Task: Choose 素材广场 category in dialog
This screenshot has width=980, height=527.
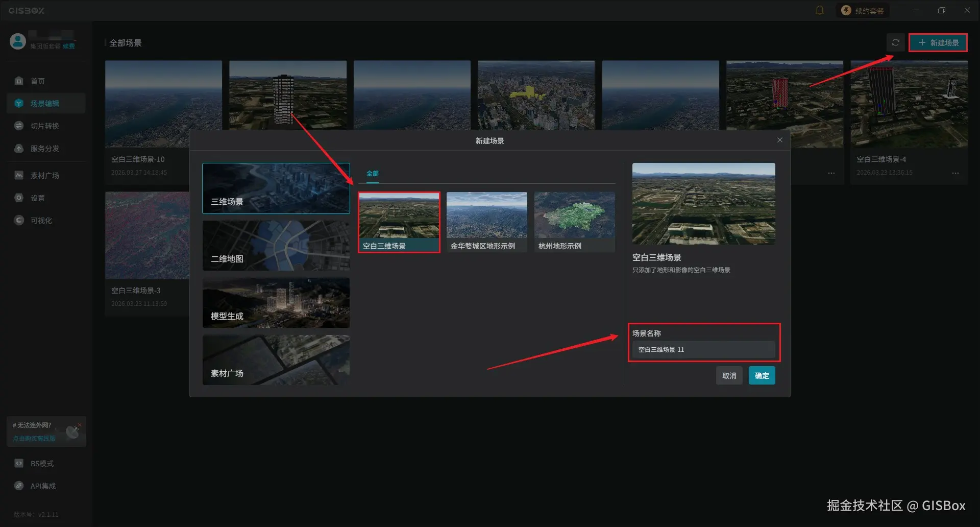Action: [x=276, y=360]
